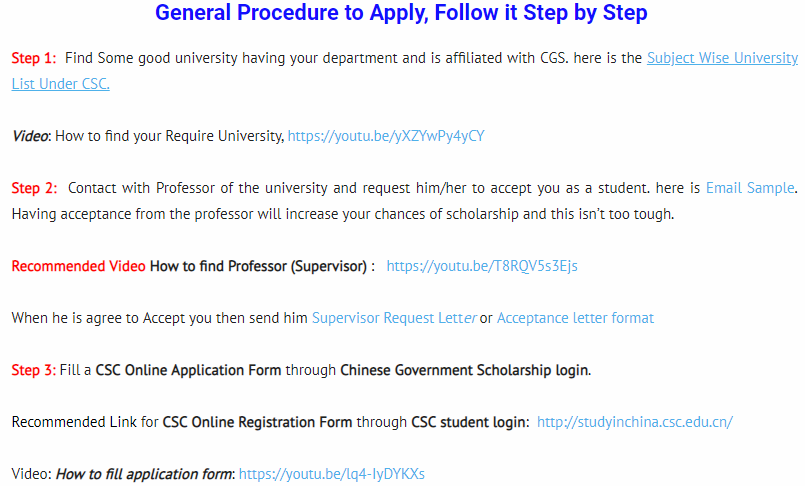805x486 pixels.
Task: Visit the studyinchina.csc.edu.cn link
Action: click(635, 422)
